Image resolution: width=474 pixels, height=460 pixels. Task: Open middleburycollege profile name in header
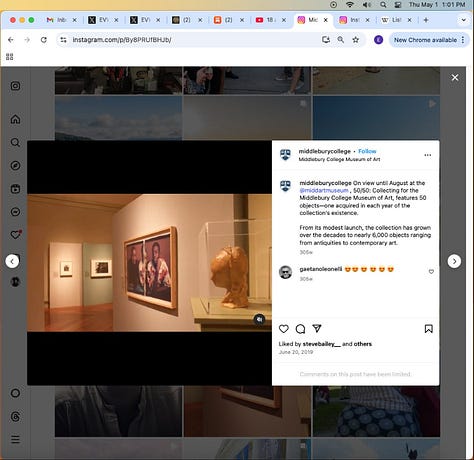(x=325, y=151)
